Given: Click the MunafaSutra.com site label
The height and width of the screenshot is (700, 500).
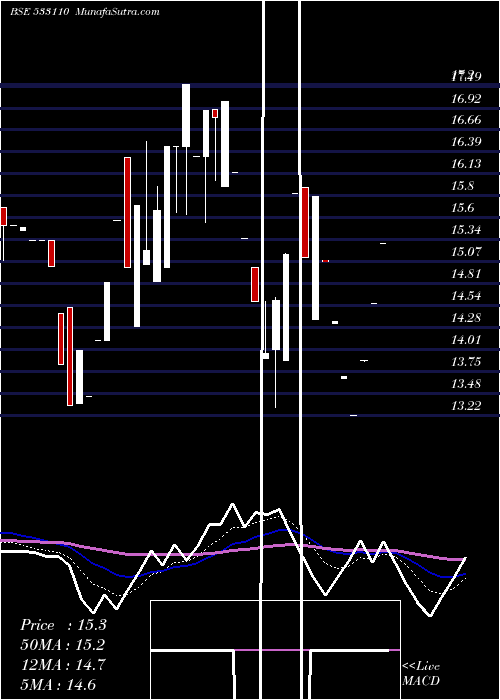Looking at the screenshot, I should 118,12.
